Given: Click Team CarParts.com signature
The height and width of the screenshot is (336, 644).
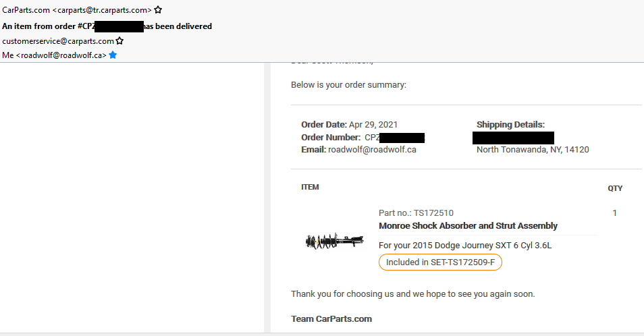Looking at the screenshot, I should 331,318.
